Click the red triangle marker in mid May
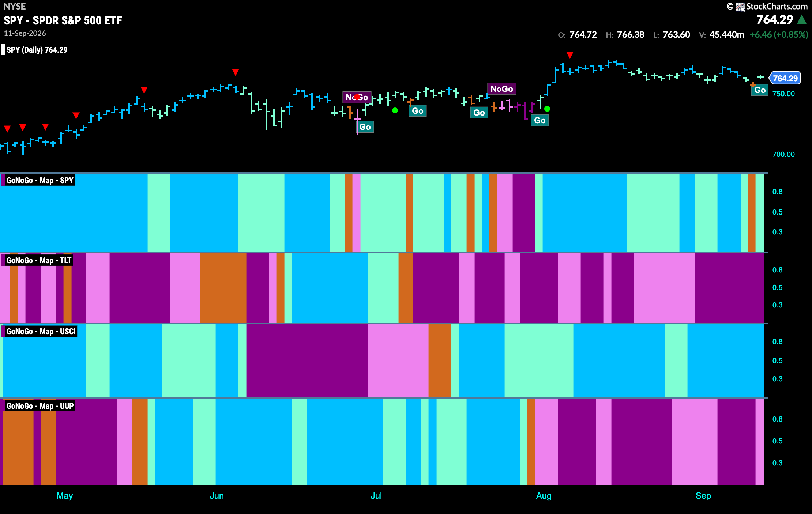Image resolution: width=812 pixels, height=514 pixels. click(x=144, y=90)
